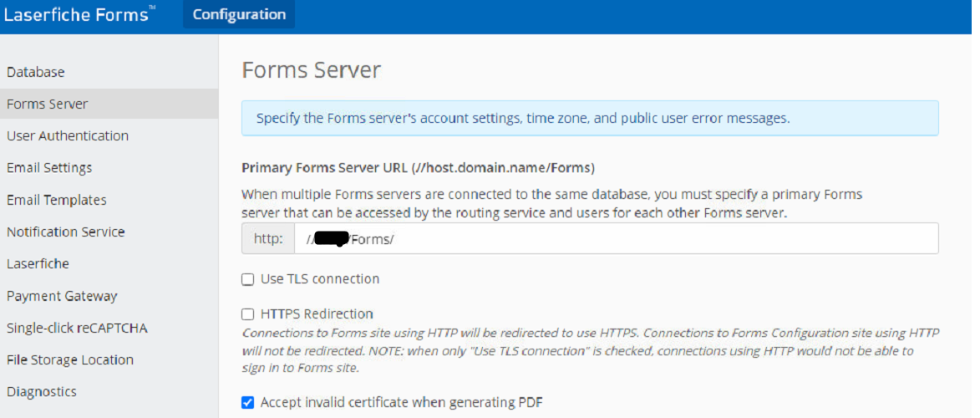Open Single-click reCAPTCHA settings
This screenshot has height=418, width=980.
tap(77, 328)
